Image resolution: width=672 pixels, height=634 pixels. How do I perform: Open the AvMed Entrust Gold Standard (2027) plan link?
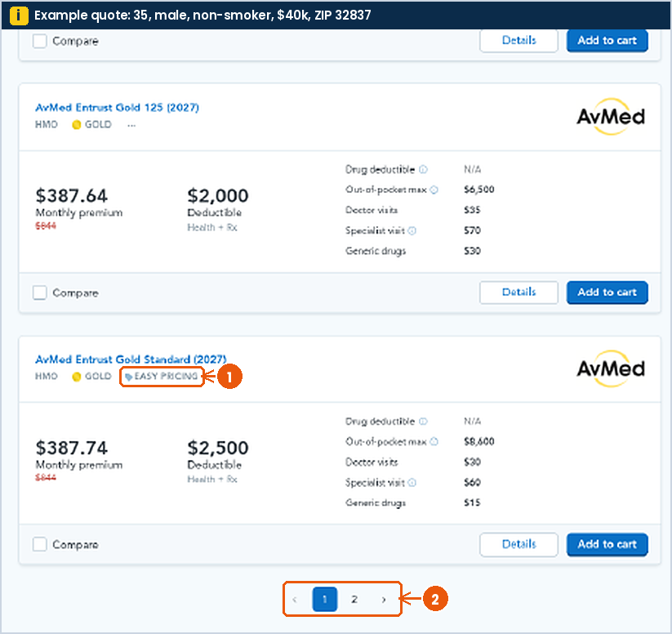pyautogui.click(x=131, y=359)
